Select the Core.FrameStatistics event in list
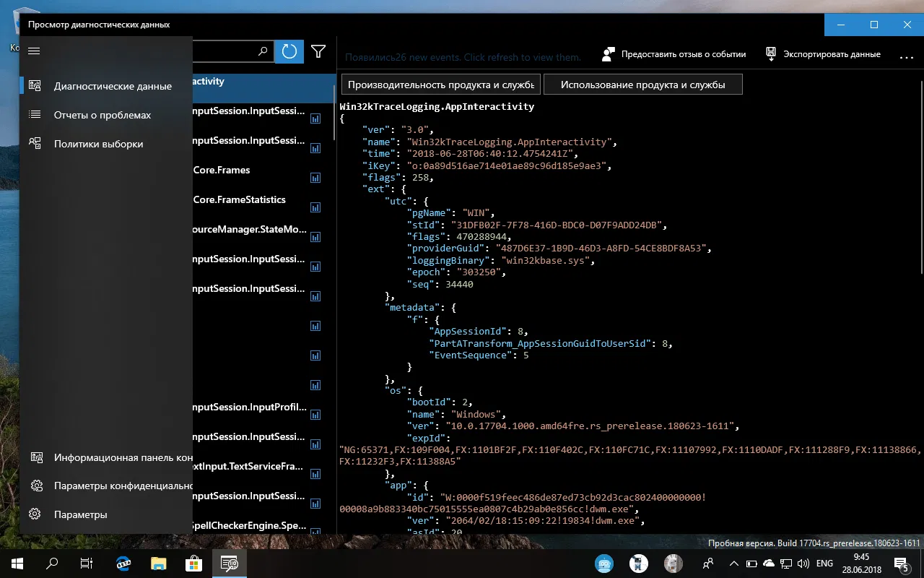 pyautogui.click(x=239, y=200)
